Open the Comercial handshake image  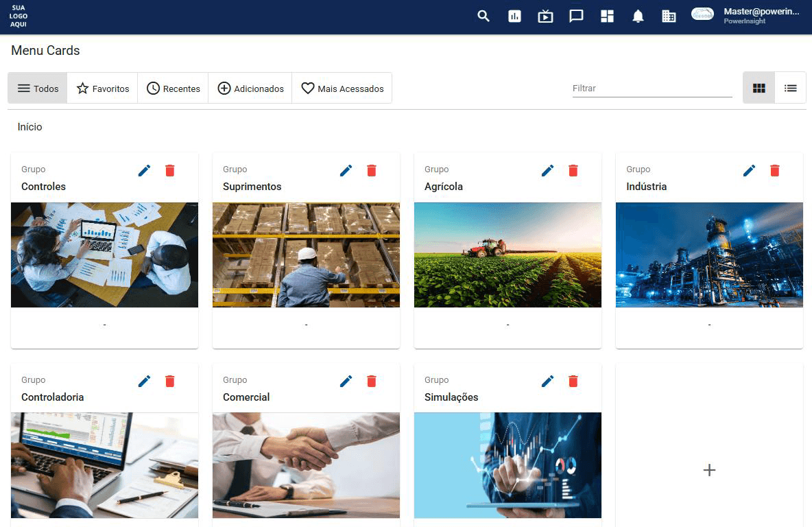coord(306,465)
